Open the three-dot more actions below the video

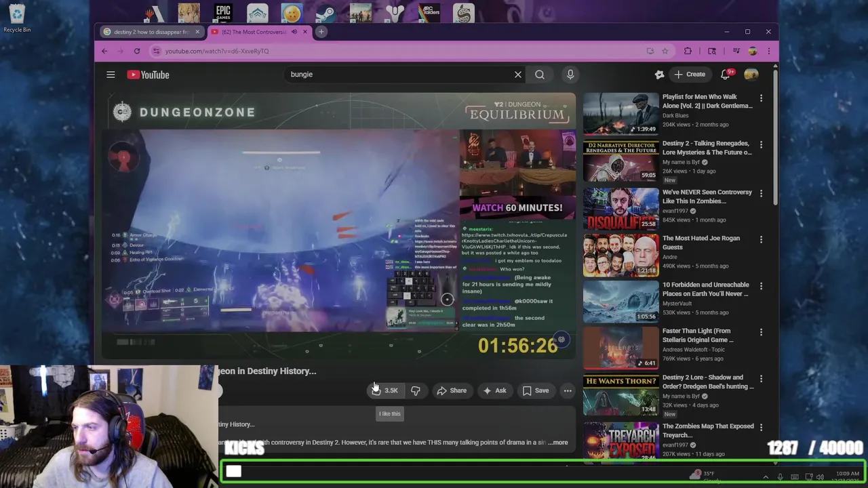click(568, 390)
